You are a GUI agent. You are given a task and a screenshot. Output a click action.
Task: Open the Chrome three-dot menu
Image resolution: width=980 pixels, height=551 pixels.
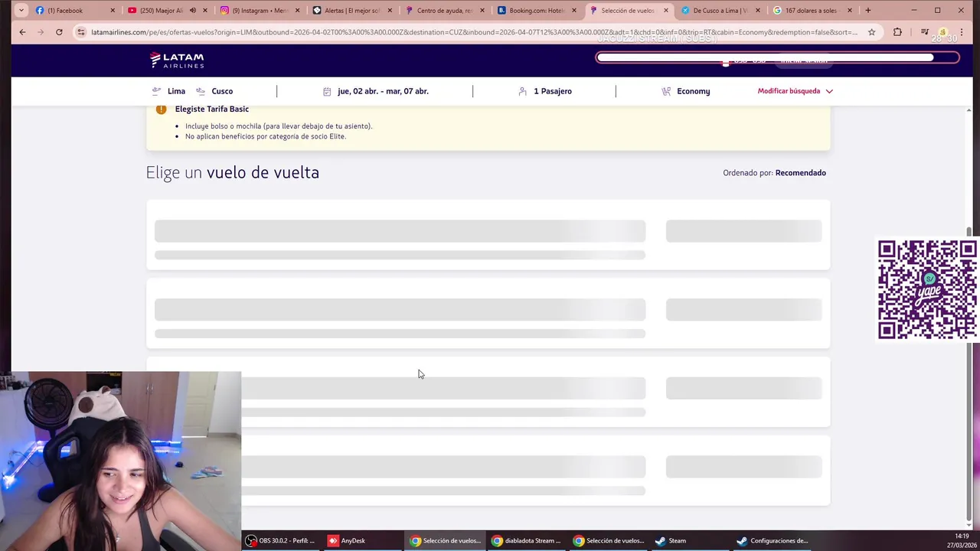pyautogui.click(x=962, y=32)
